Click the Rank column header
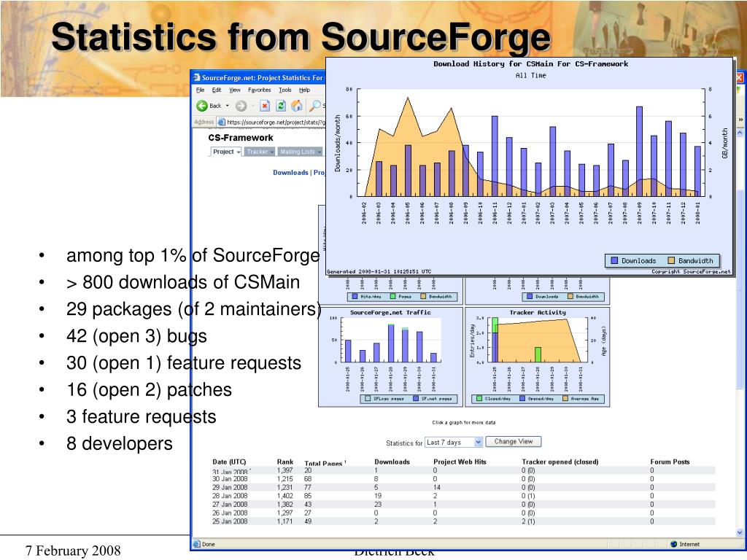Viewport: 747px width, 560px height. pos(285,462)
